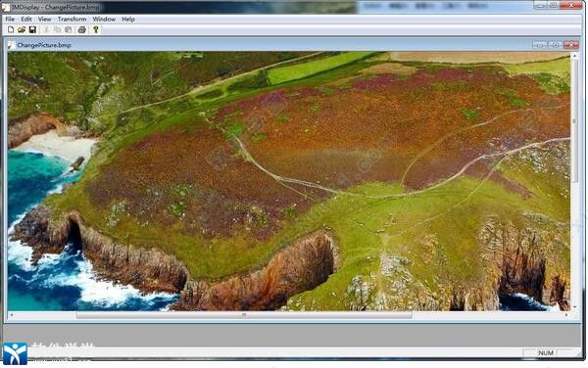Click the New document toolbar icon
Screen dimensions: 588x368
[11, 29]
